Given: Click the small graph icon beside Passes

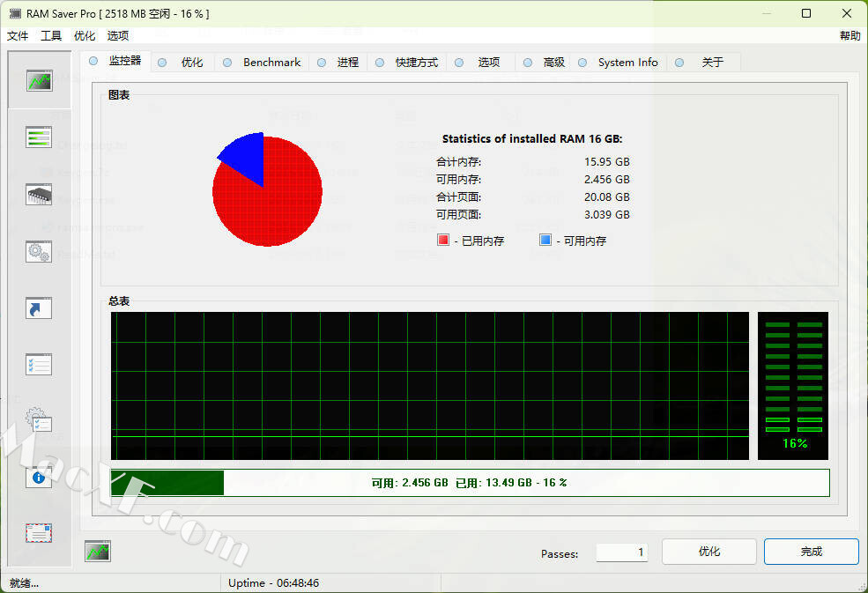Looking at the screenshot, I should (97, 552).
